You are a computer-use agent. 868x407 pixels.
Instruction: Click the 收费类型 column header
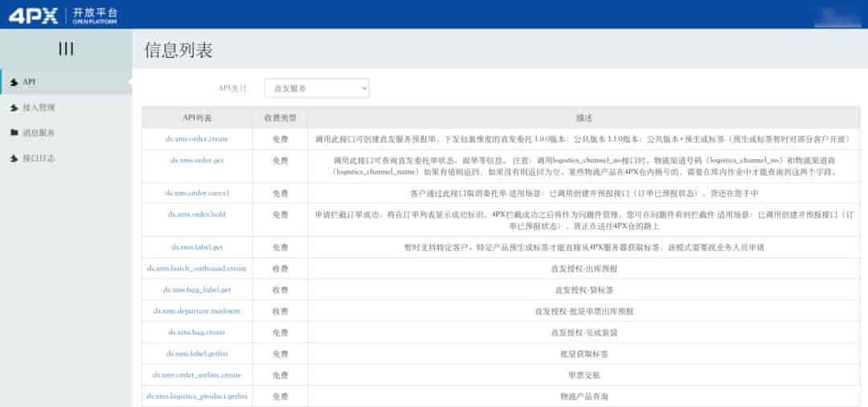tap(280, 118)
